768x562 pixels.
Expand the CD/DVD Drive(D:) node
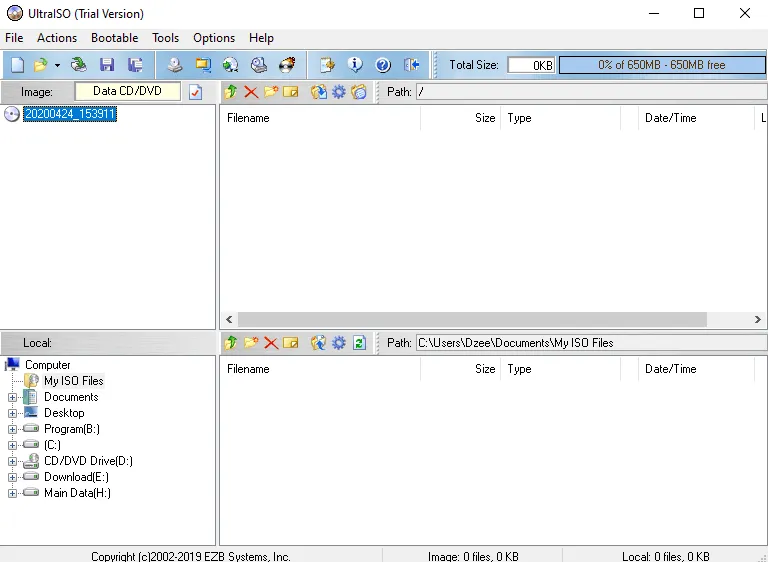pyautogui.click(x=12, y=462)
